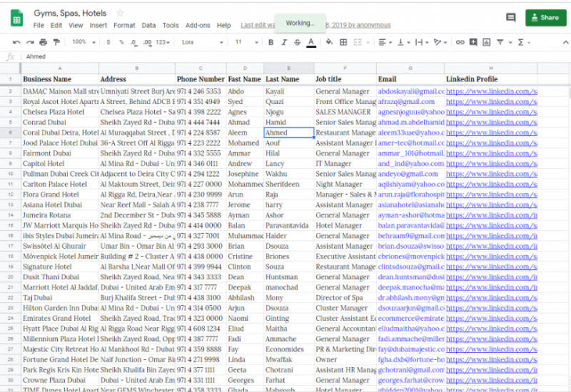Click the green Share button

pyautogui.click(x=545, y=17)
